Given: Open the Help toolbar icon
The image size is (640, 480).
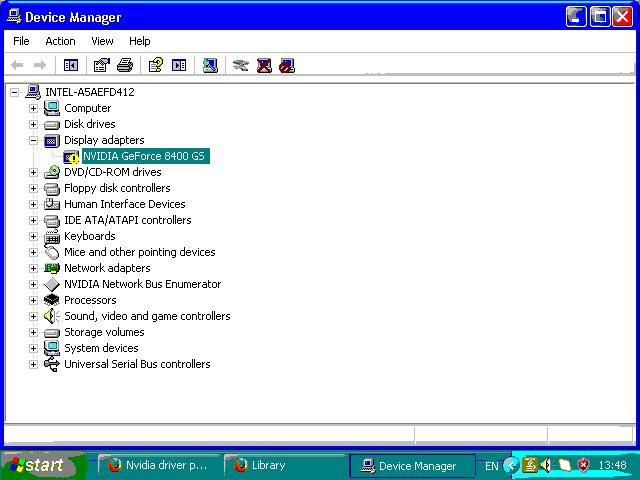Looking at the screenshot, I should 156,65.
